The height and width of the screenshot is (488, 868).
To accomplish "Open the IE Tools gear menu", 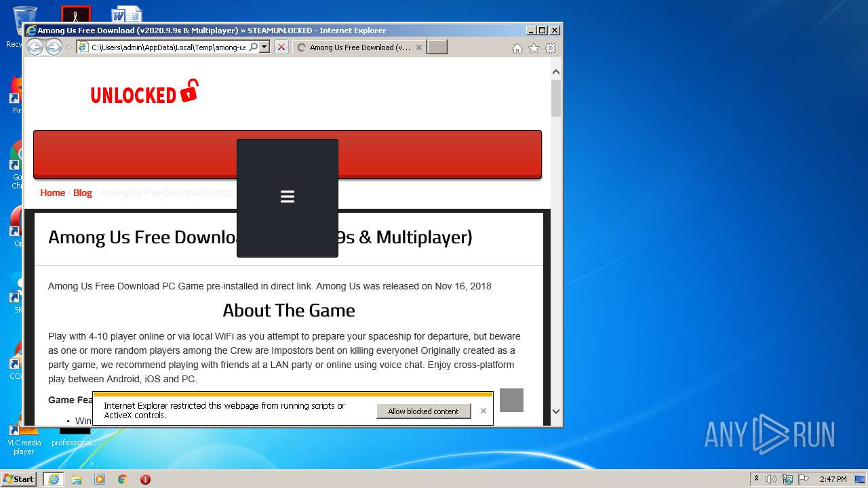I will tap(551, 48).
